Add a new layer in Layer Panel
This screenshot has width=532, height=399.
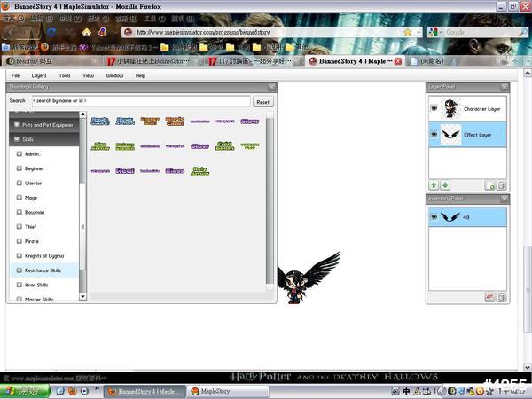tap(489, 185)
